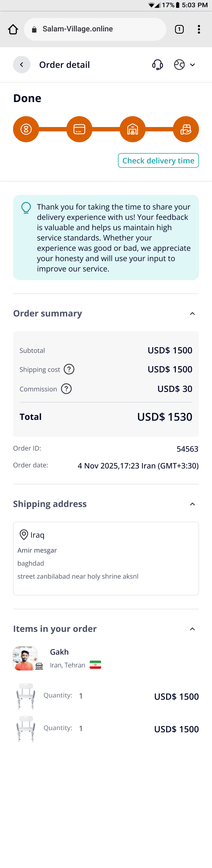The width and height of the screenshot is (212, 868).
Task: Collapse the Shipping address section
Action: click(192, 504)
